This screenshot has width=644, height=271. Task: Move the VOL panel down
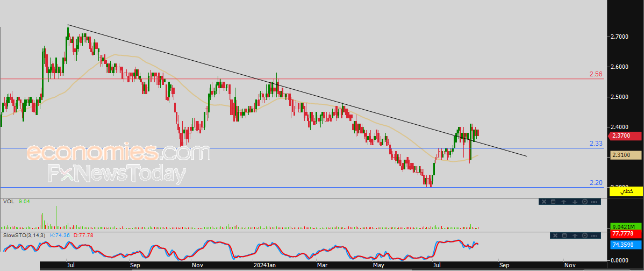pyautogui.click(x=575, y=202)
